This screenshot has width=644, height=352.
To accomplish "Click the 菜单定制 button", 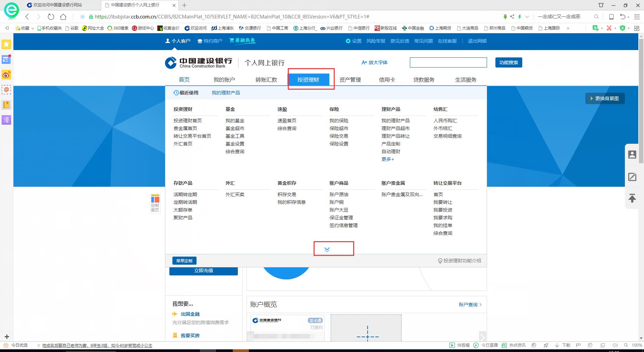I will 184,261.
